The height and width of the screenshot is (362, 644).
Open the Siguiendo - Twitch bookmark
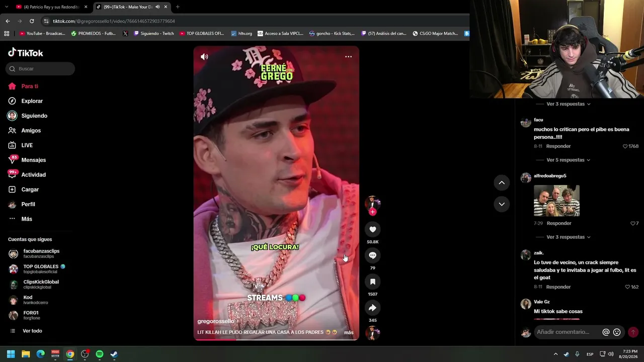[x=154, y=34]
